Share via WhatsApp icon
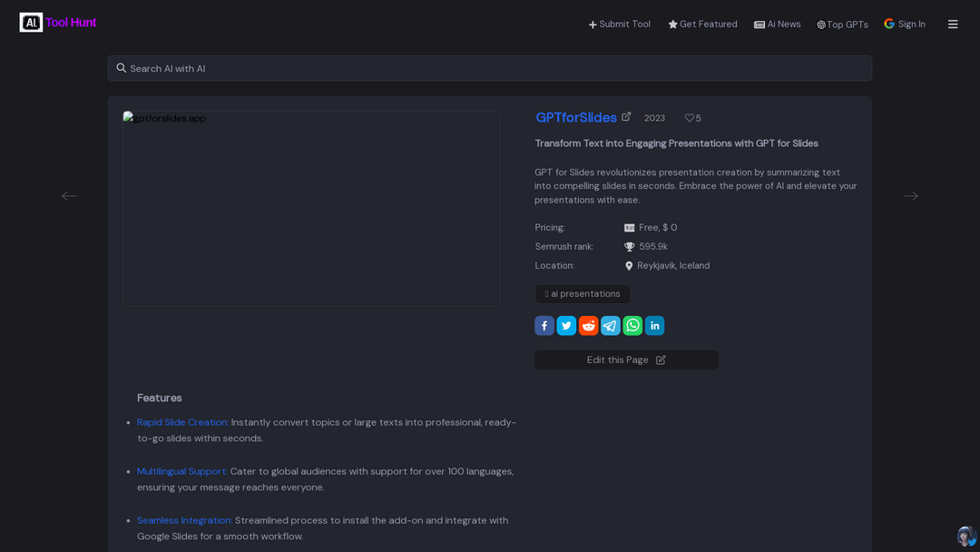 [632, 326]
